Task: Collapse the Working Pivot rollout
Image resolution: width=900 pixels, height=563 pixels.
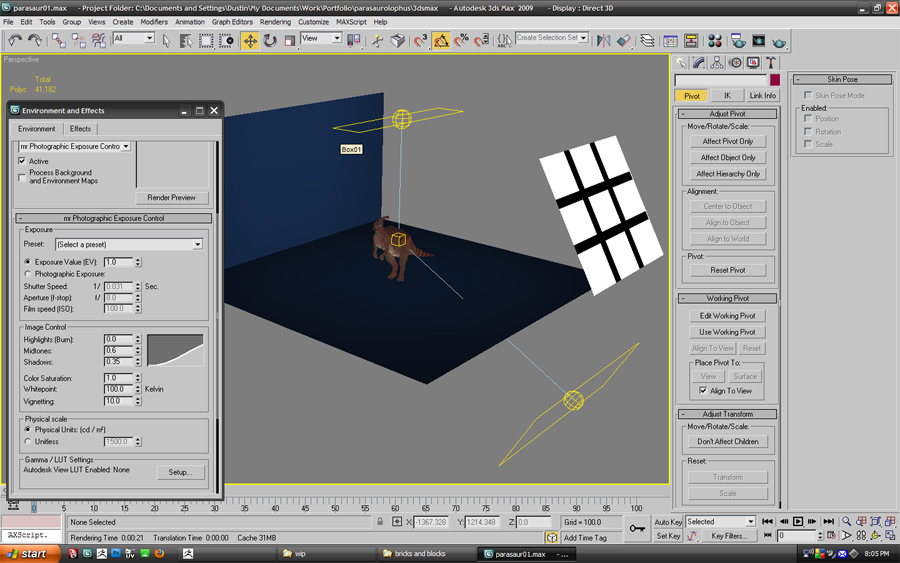Action: coord(727,298)
